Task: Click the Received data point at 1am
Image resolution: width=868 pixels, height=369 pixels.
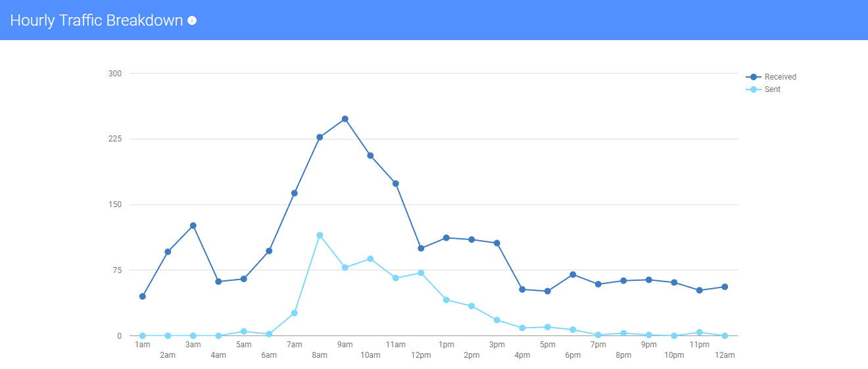Action: tap(143, 297)
